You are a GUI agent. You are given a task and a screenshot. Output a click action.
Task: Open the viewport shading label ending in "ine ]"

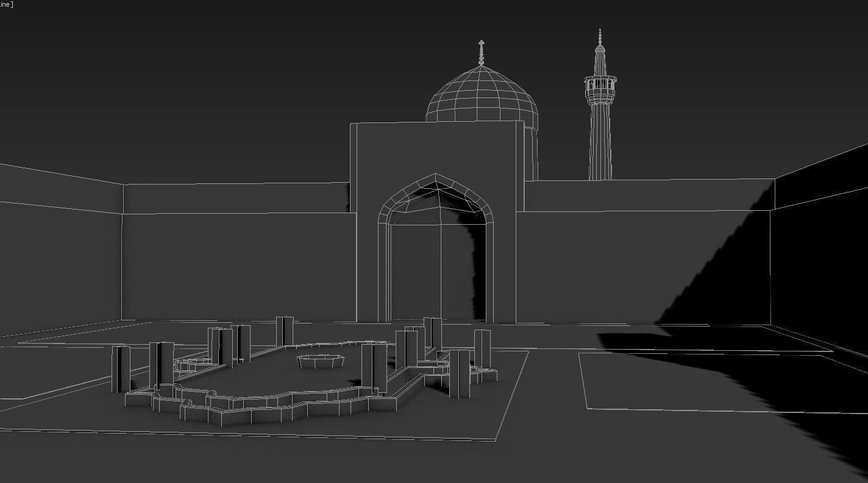click(x=7, y=4)
